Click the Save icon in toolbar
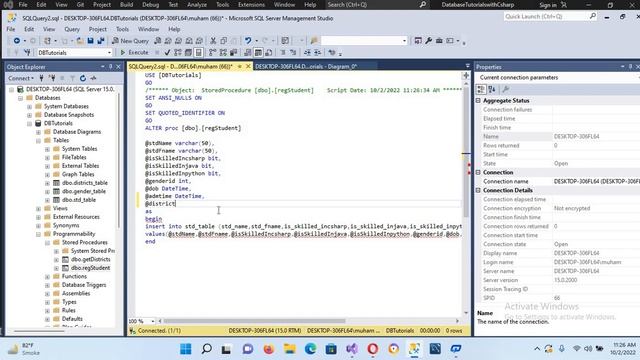This screenshot has width=640, height=360. click(90, 41)
